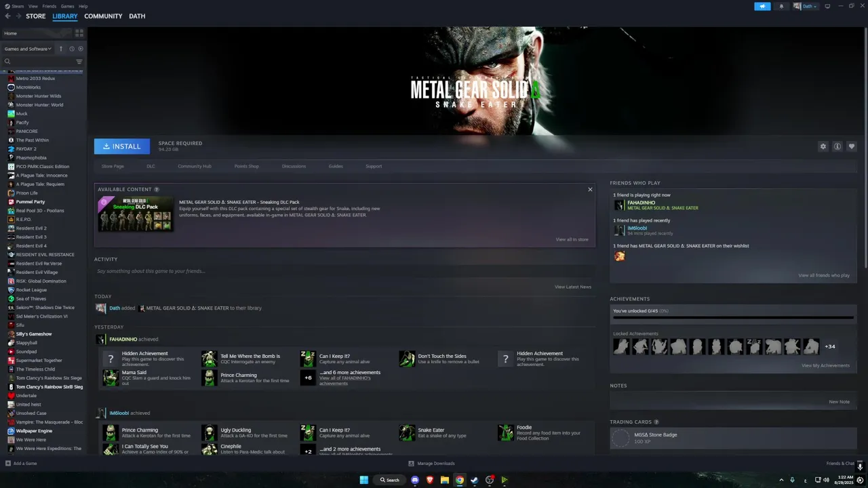Viewport: 868px width, 488px height.
Task: Click the Available Content help question mark
Action: point(157,190)
